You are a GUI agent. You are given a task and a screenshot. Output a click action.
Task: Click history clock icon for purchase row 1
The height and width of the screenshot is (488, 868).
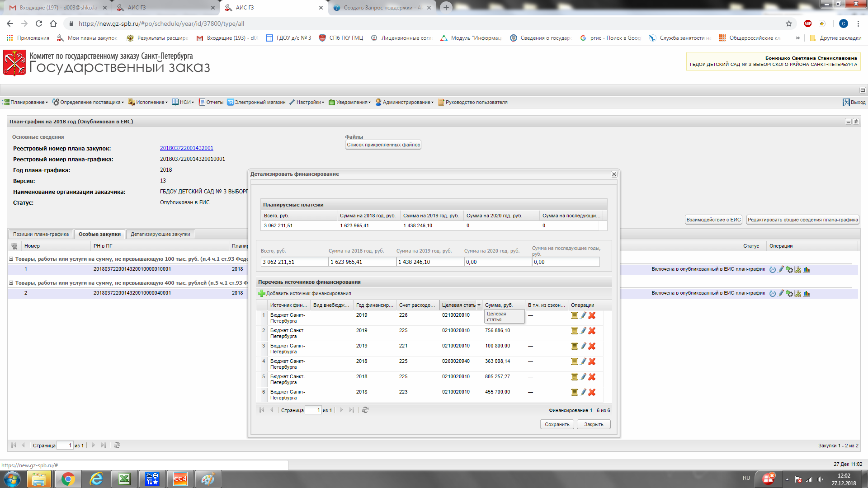pos(773,269)
